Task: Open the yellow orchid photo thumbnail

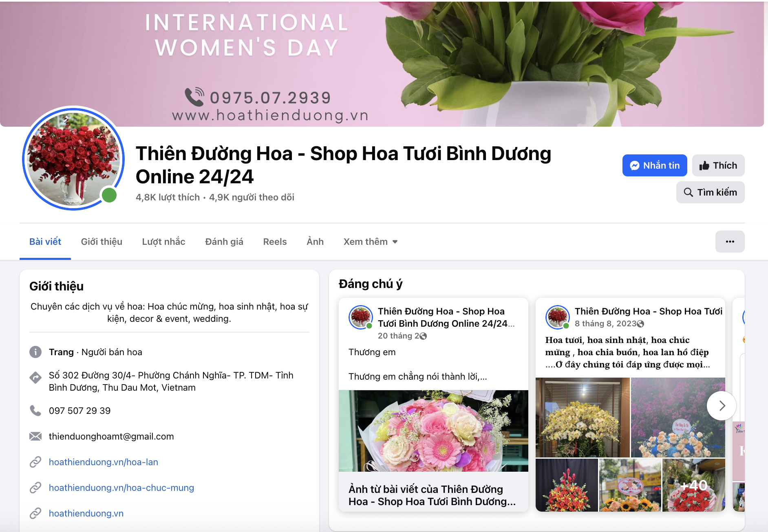Action: pyautogui.click(x=583, y=418)
